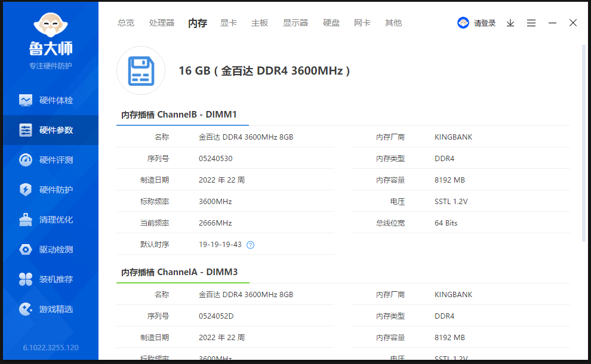Switch to the 显示器 tab

pos(295,23)
